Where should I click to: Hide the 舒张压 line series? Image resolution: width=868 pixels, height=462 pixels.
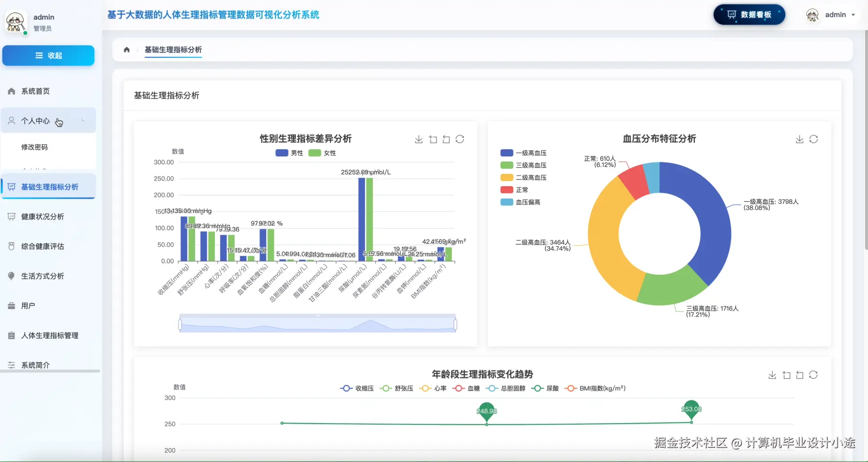pyautogui.click(x=397, y=388)
